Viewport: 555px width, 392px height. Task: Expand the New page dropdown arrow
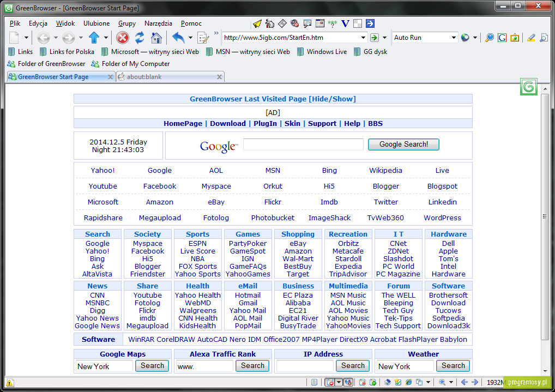[x=26, y=38]
